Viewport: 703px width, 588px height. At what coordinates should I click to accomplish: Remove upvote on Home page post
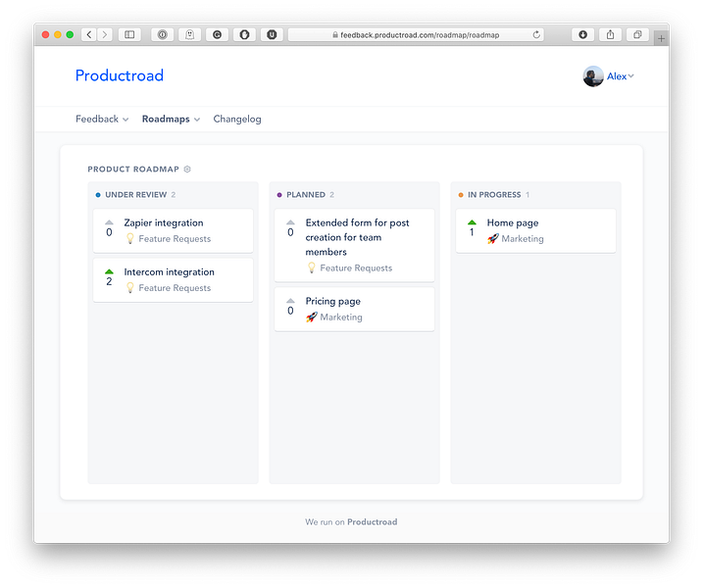(472, 222)
